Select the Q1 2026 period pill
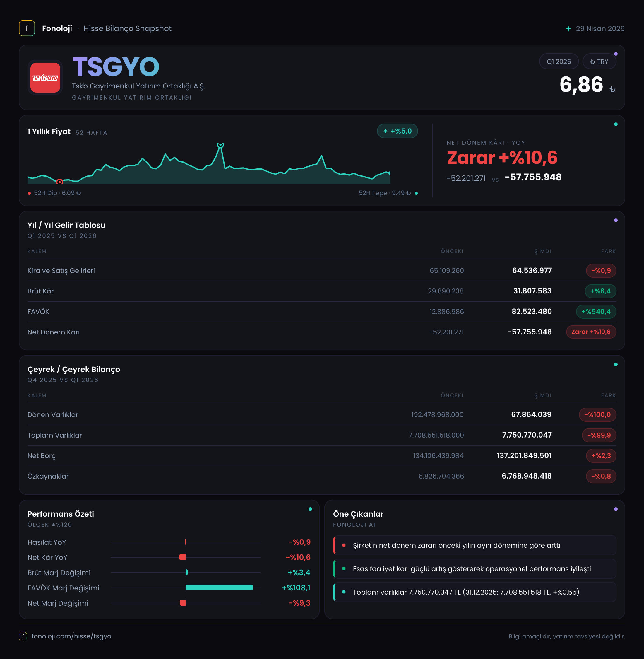Screen dimensions: 644x659 [559, 62]
